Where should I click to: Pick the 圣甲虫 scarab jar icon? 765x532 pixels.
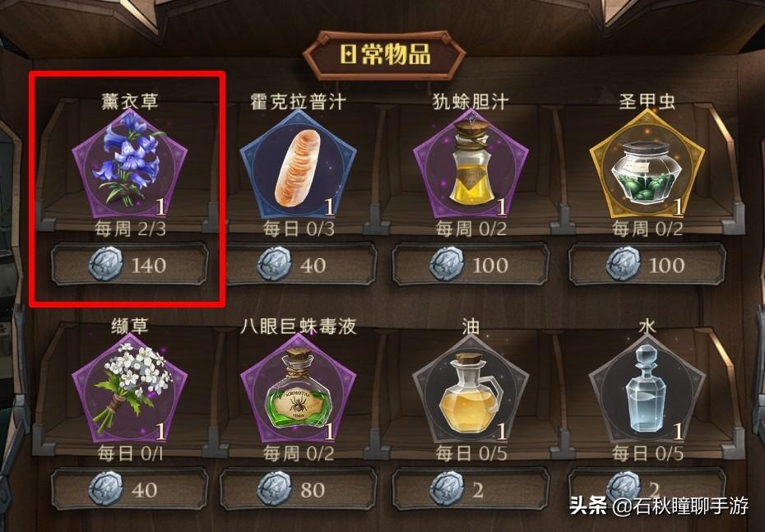tap(647, 164)
